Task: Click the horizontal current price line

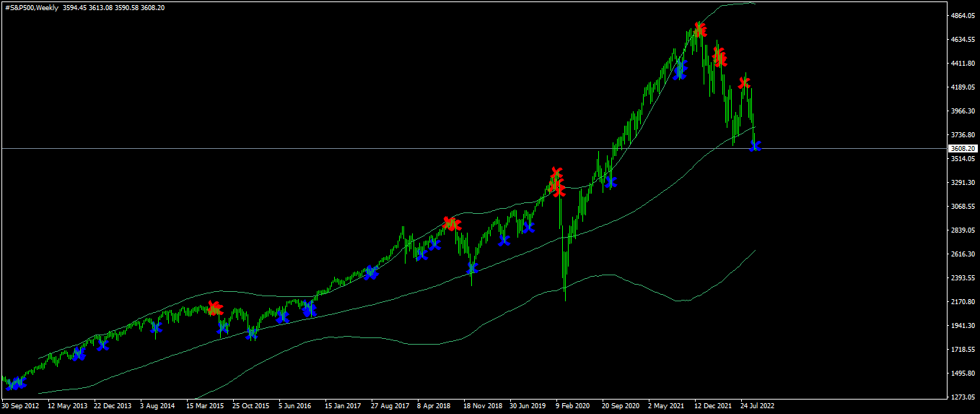Action: [473, 148]
